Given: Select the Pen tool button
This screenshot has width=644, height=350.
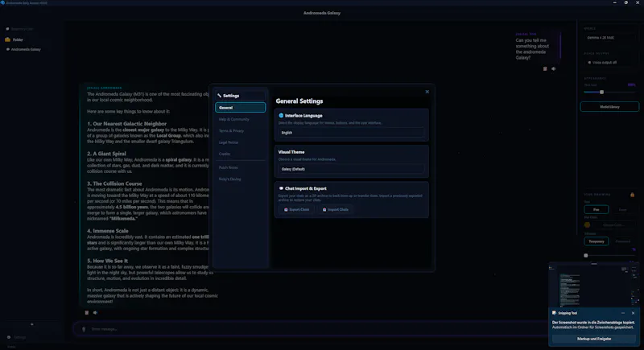Looking at the screenshot, I should (x=596, y=209).
